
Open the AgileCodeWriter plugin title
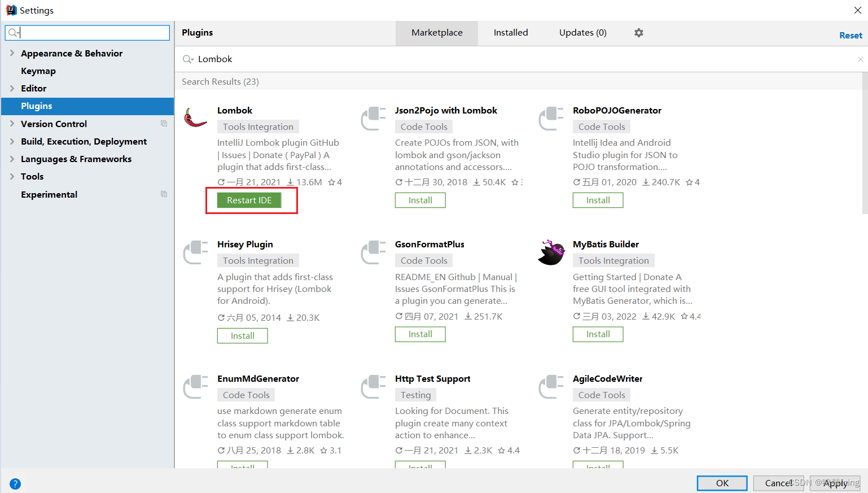tap(607, 379)
